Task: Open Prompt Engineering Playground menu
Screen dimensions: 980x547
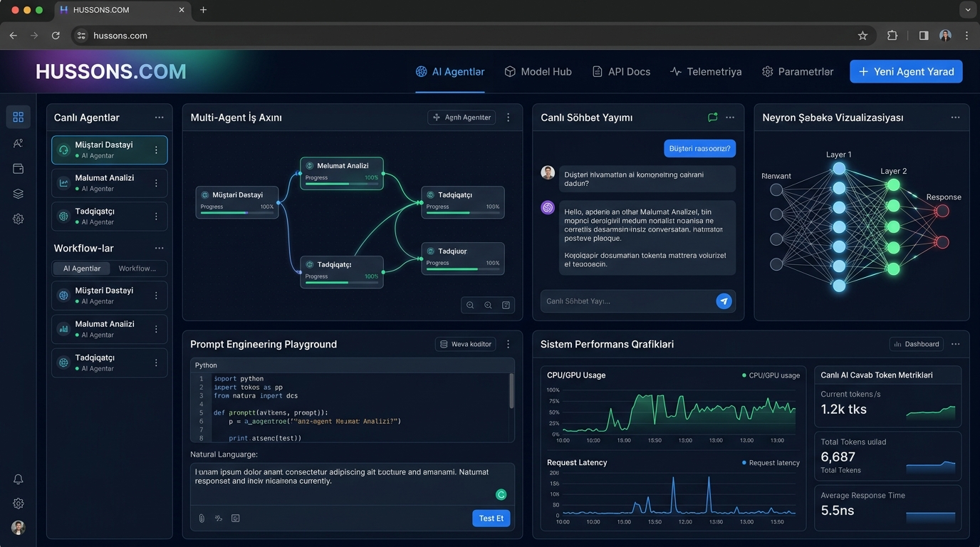Action: click(508, 344)
